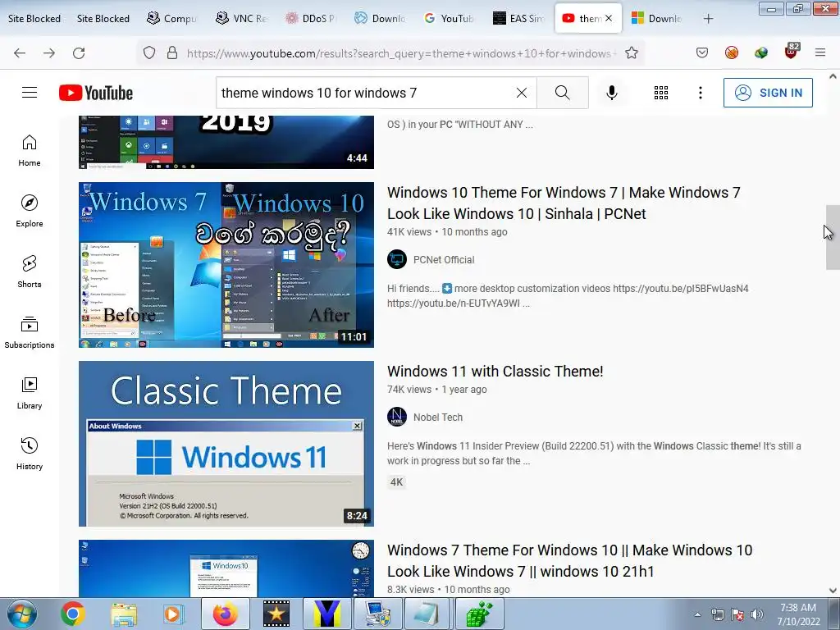This screenshot has height=630, width=840.
Task: Close the active YouTube tab
Action: click(609, 18)
